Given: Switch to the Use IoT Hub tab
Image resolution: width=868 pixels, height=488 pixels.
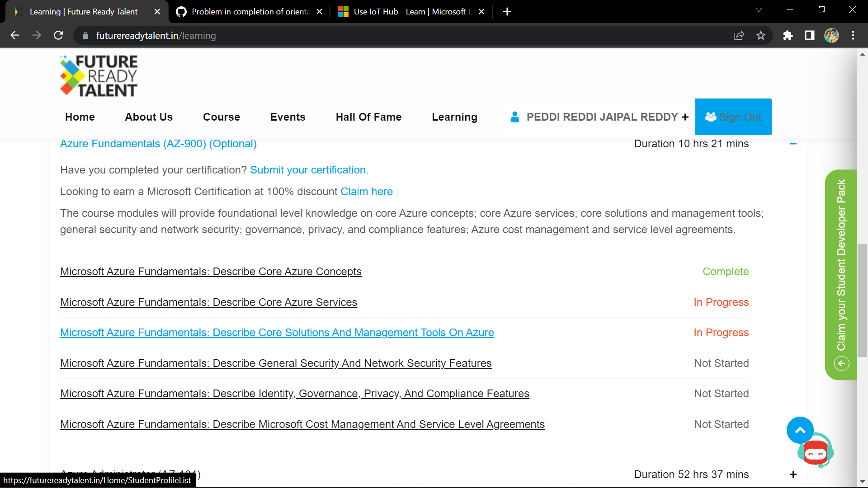Looking at the screenshot, I should point(407,12).
